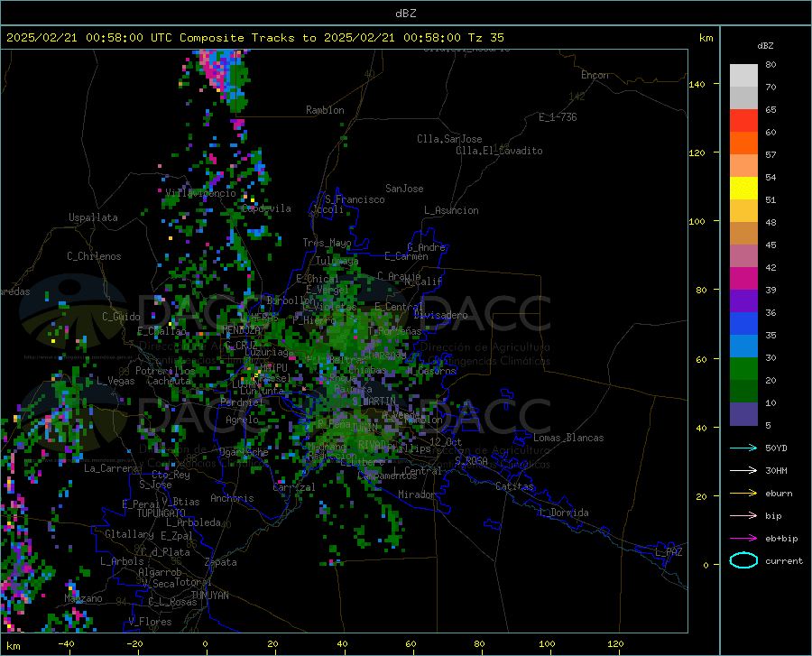Pick the red swatch in dBZ legend
Viewport: 812px width, 656px height.
(x=743, y=121)
